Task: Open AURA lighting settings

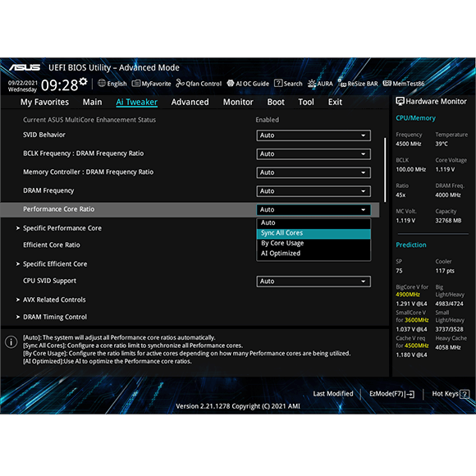Action: (320, 84)
